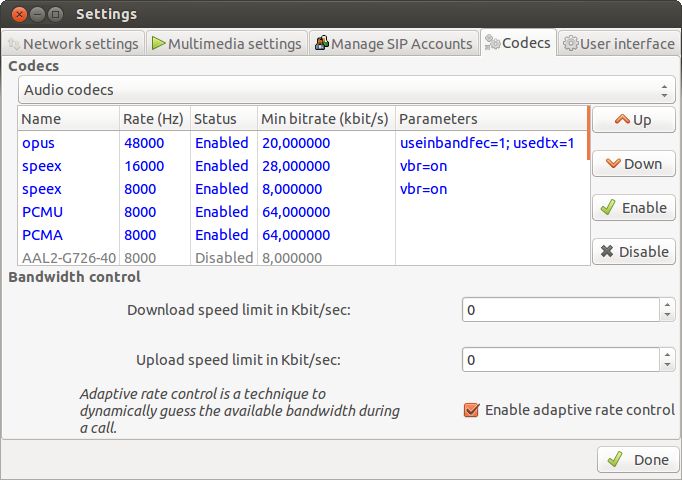This screenshot has width=682, height=480.
Task: Sort codecs by Rate (Hz) column header
Action: [x=154, y=119]
